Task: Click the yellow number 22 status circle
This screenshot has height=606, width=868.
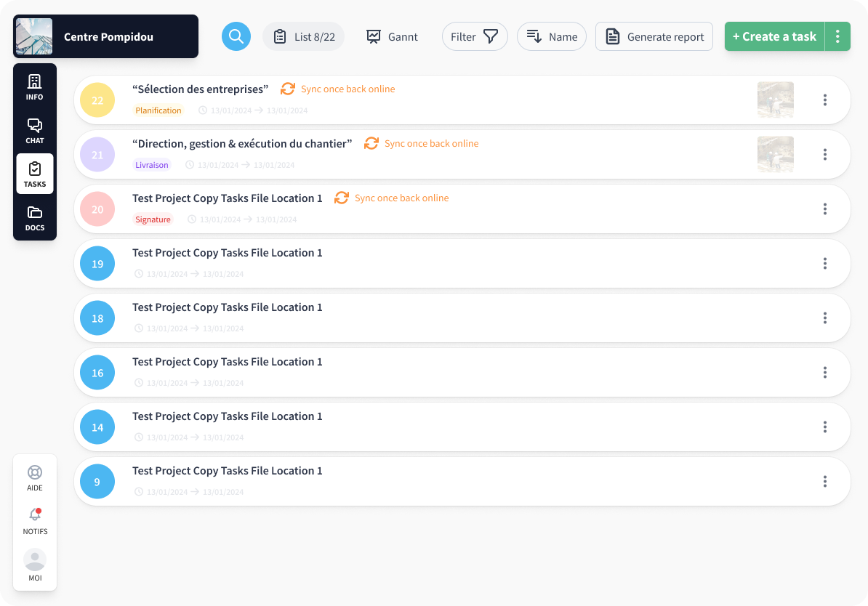Action: tap(97, 100)
